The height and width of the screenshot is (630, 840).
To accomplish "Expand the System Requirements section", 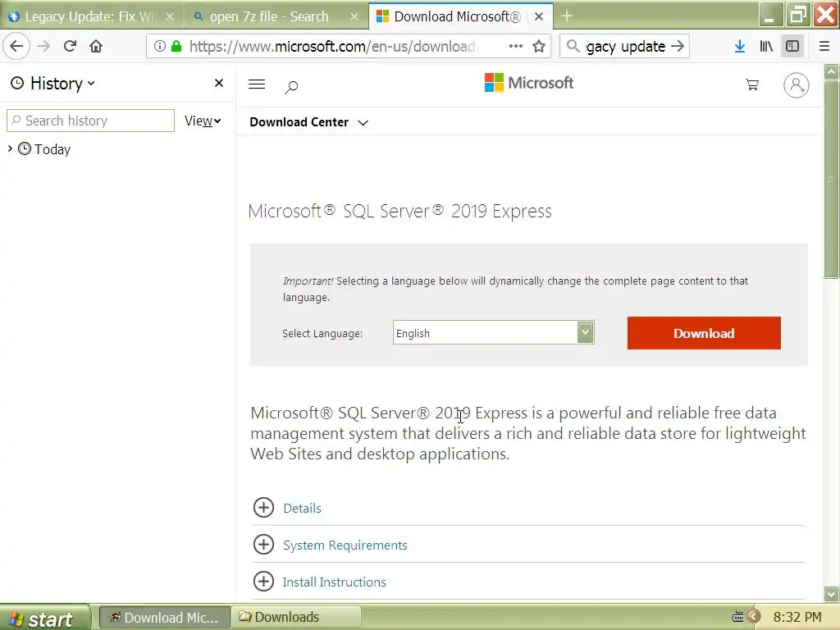I will [263, 545].
